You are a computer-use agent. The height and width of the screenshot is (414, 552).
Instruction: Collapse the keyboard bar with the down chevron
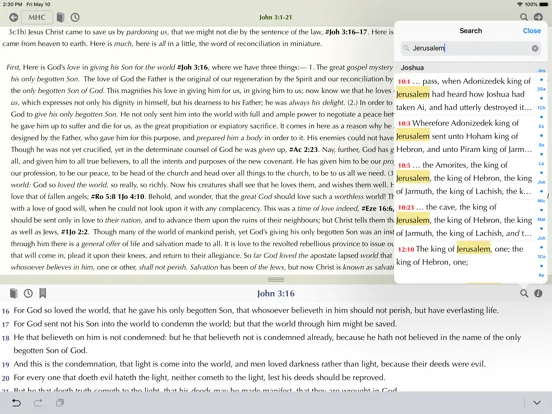[x=537, y=403]
